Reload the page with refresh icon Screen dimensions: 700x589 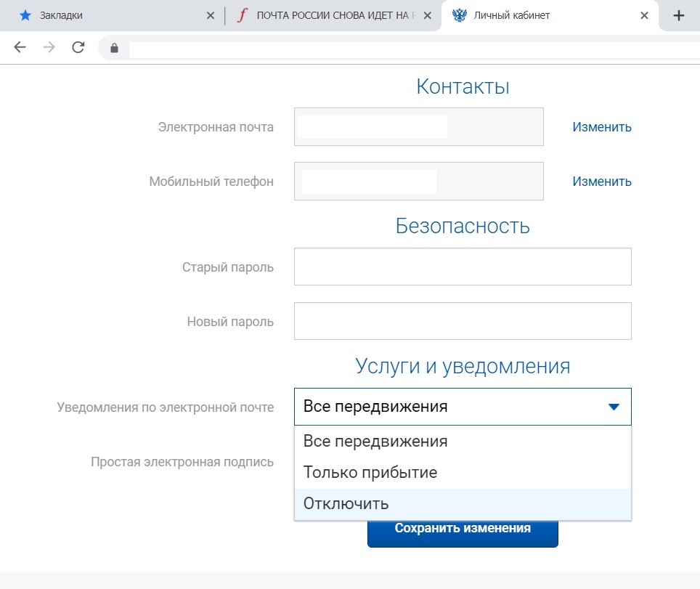tap(78, 48)
